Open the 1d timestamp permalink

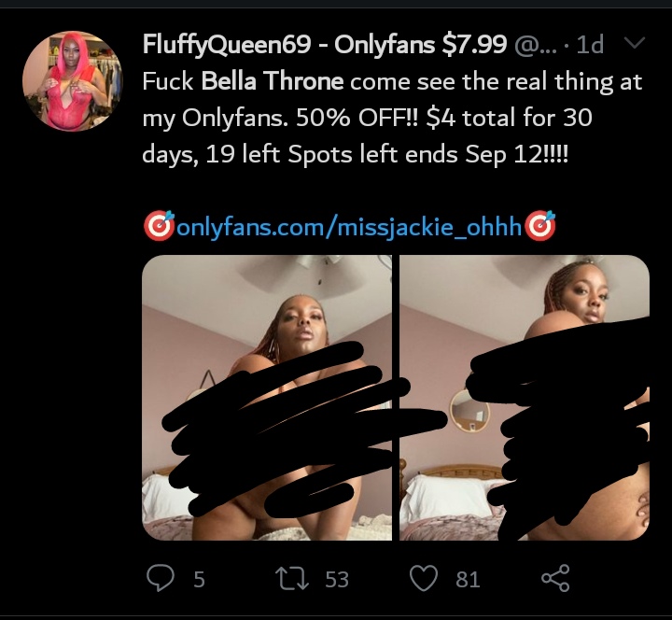[590, 44]
